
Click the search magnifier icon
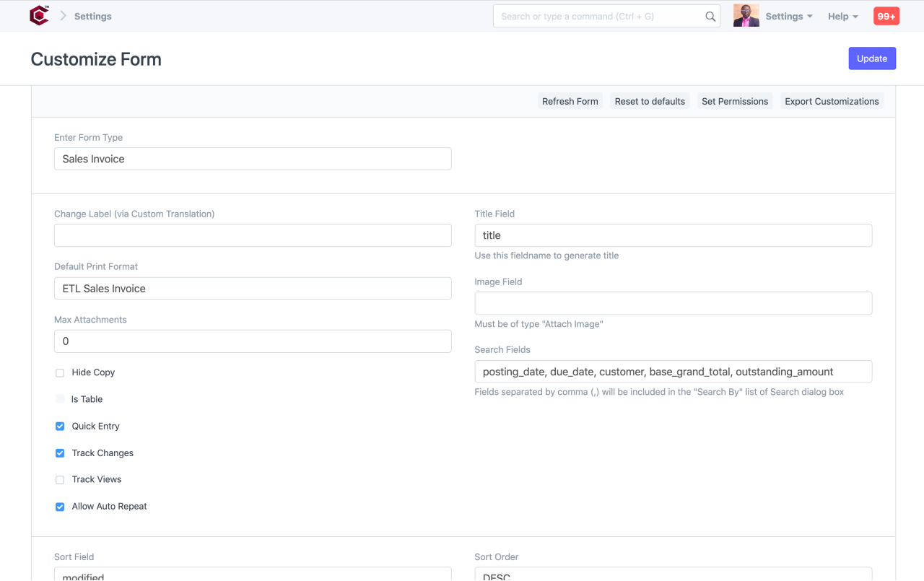[710, 15]
